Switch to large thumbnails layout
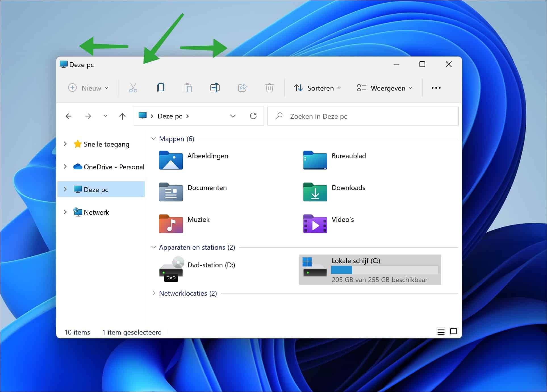 [454, 331]
